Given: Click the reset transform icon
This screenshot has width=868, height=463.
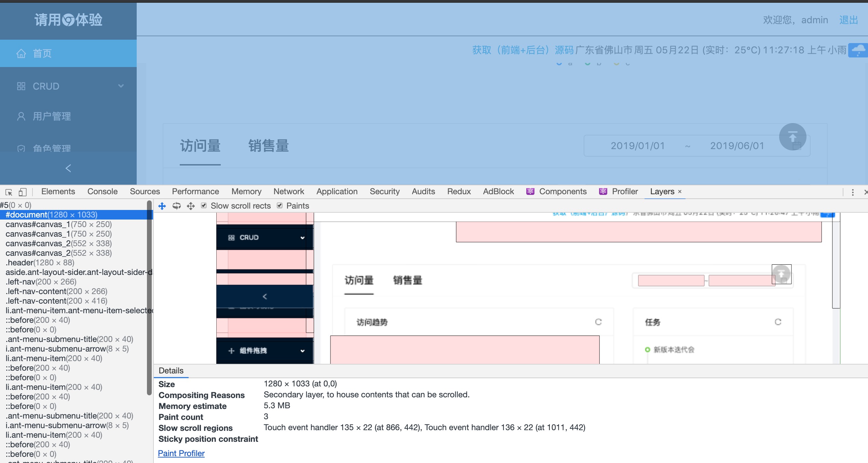Looking at the screenshot, I should tap(191, 206).
